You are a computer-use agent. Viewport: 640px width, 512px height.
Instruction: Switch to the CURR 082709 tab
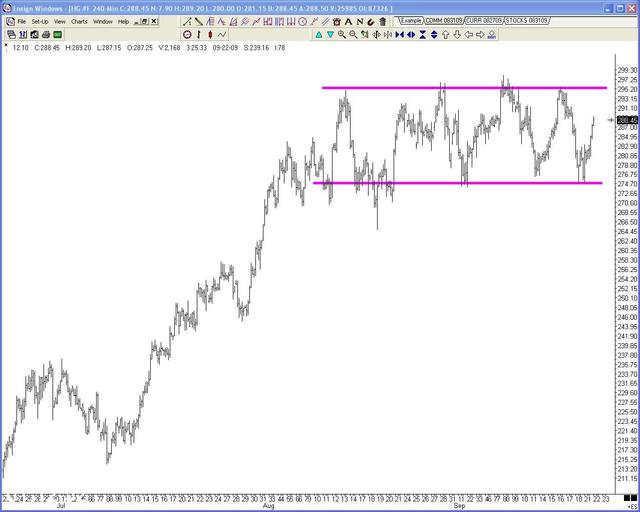[484, 20]
